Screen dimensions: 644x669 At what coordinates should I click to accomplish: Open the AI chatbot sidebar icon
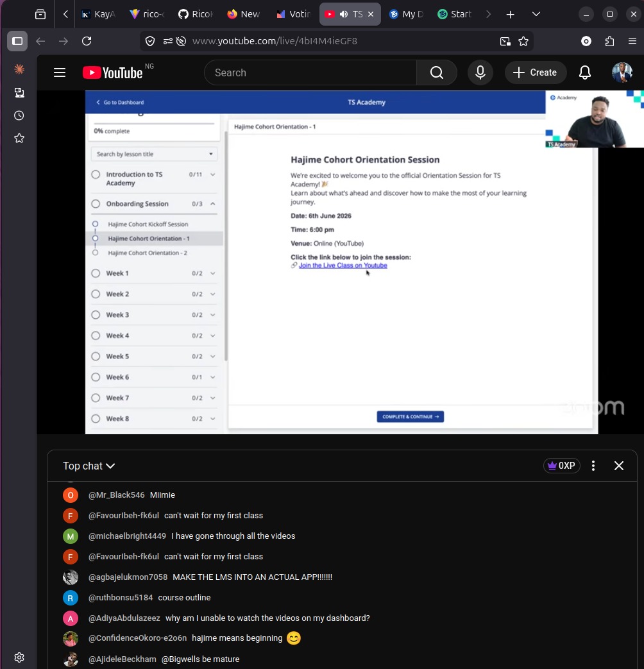[x=19, y=69]
